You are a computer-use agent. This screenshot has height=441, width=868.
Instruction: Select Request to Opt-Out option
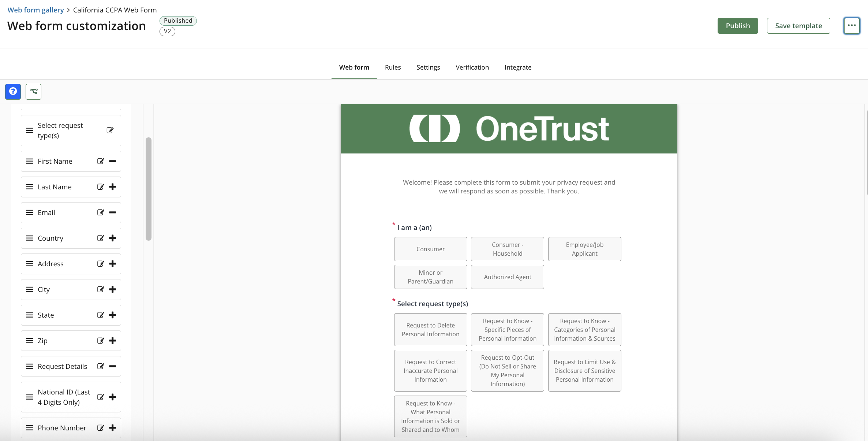click(x=508, y=371)
